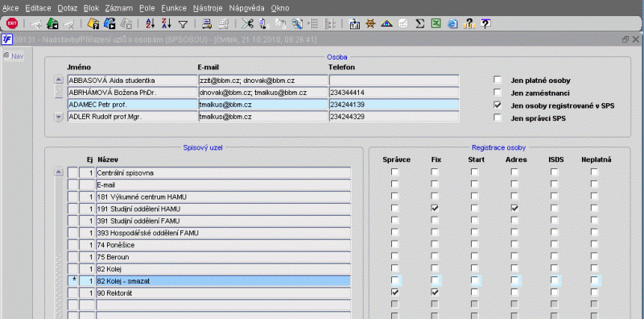
Task: Click the calendar grid toolbar icon
Action: click(354, 24)
